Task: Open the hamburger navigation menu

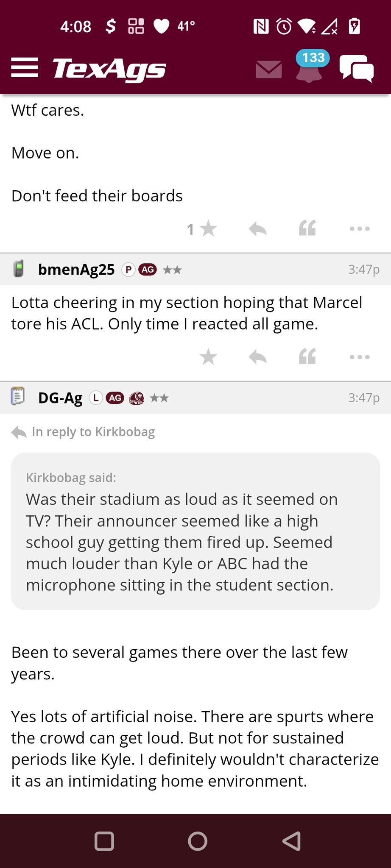Action: point(25,68)
